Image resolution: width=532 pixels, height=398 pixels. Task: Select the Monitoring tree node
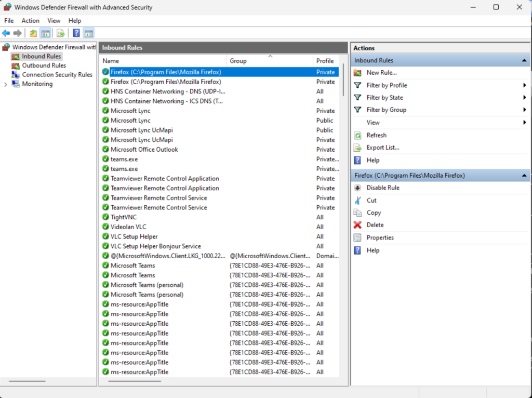(x=37, y=84)
